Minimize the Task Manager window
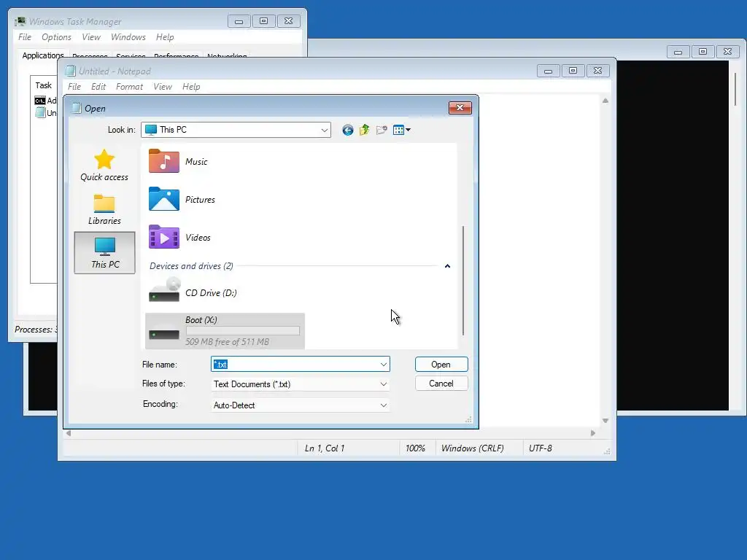747x560 pixels. 239,21
